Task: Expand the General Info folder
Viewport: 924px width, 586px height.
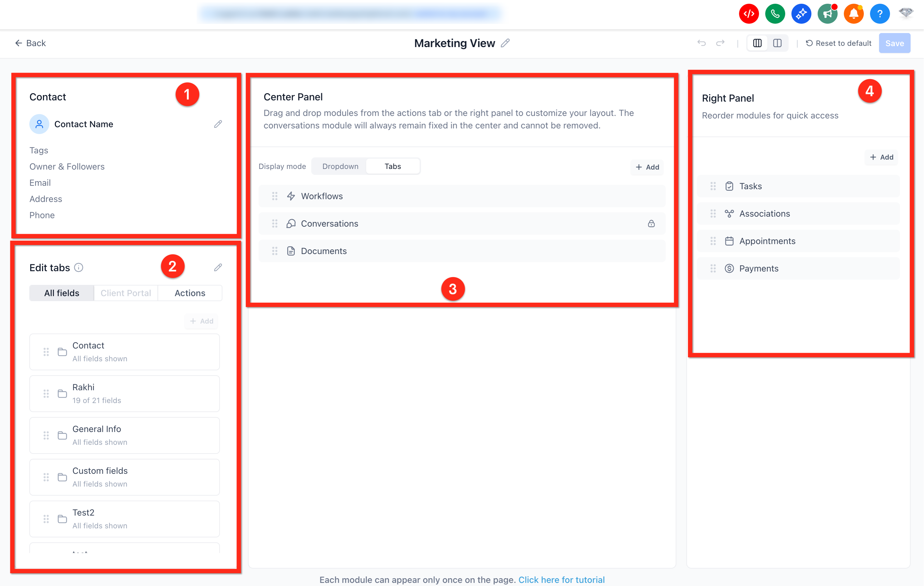Action: (124, 435)
